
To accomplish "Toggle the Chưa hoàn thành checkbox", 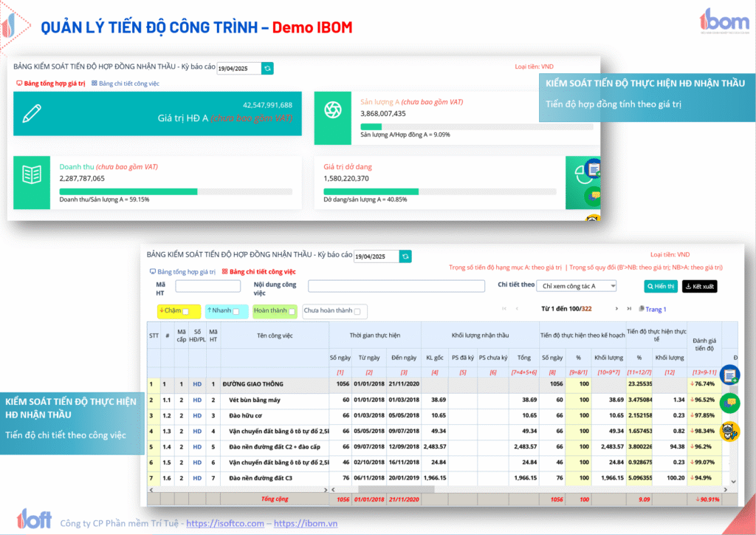I will [357, 311].
